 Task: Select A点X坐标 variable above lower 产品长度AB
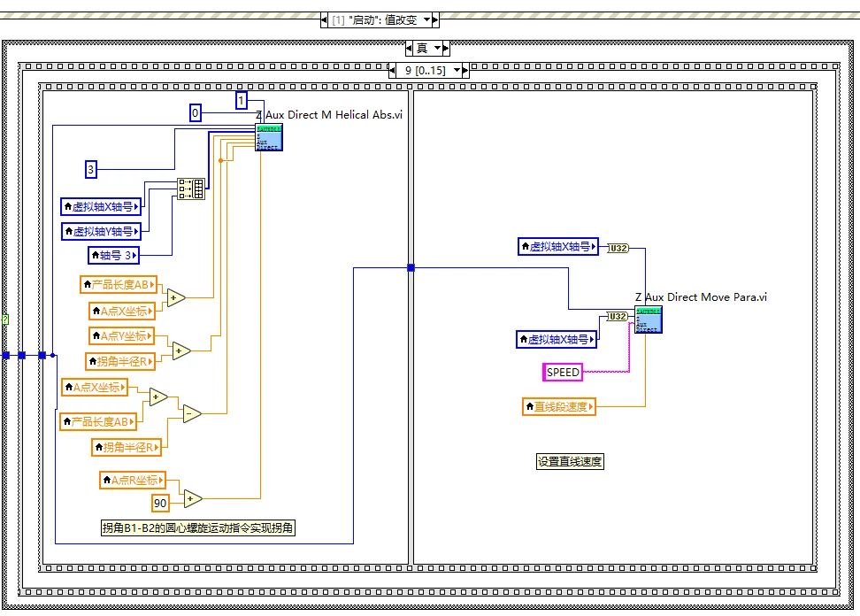[95, 388]
